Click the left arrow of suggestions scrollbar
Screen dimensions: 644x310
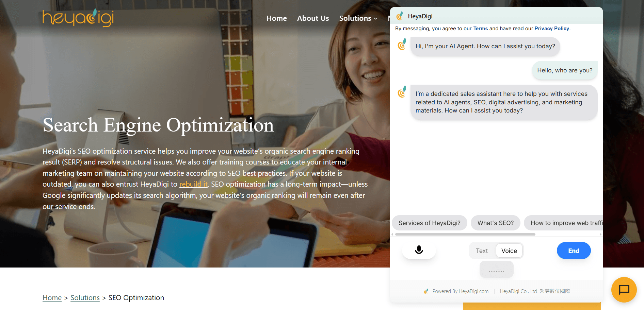point(392,234)
